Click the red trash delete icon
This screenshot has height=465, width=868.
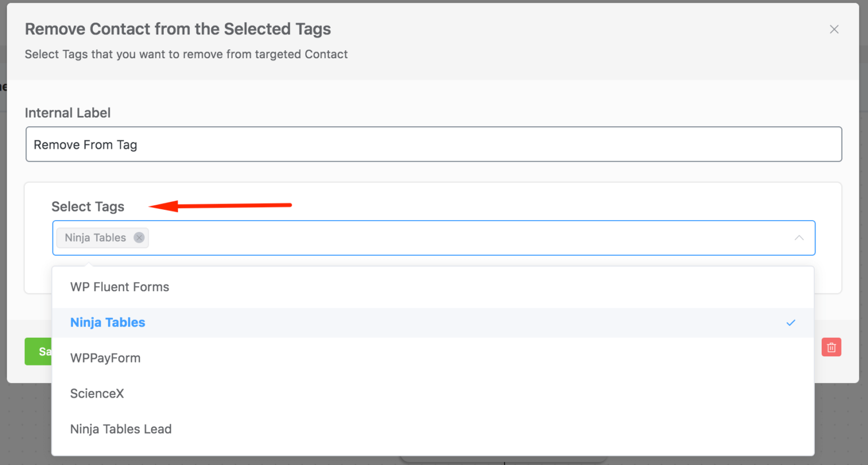pyautogui.click(x=831, y=347)
